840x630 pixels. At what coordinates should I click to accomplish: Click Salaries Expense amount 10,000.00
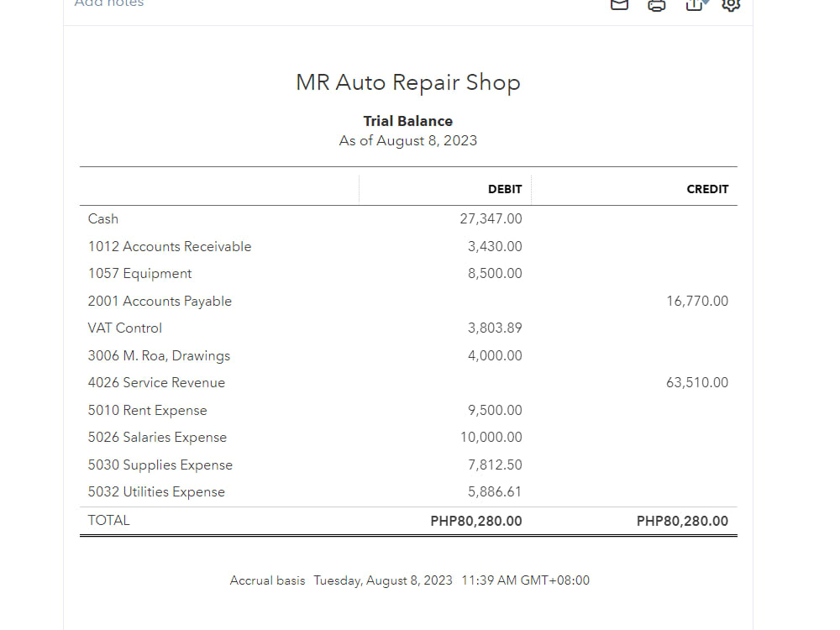point(493,437)
